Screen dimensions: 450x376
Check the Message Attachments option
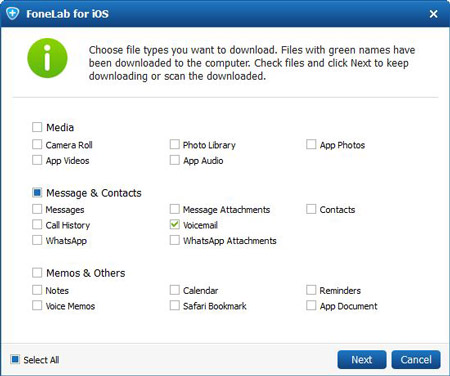tap(174, 209)
